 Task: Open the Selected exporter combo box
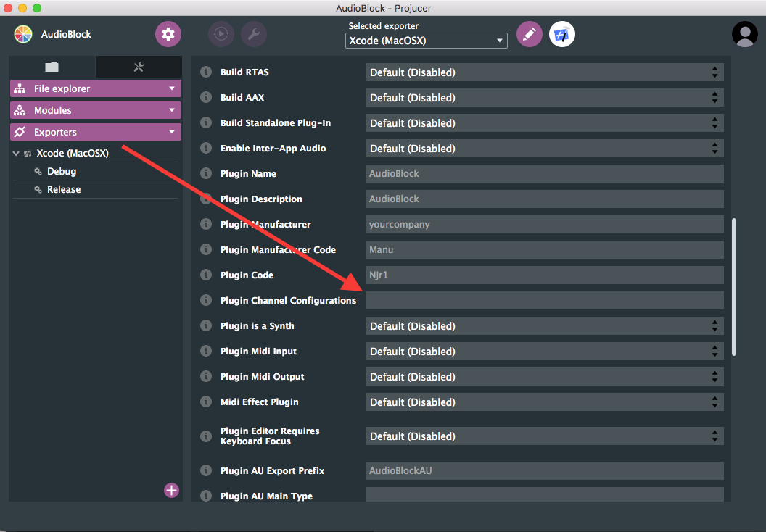click(x=426, y=41)
